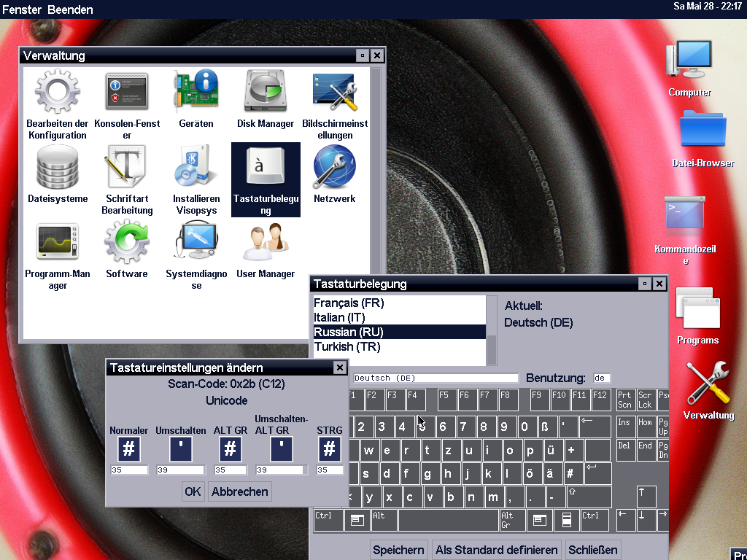Image resolution: width=747 pixels, height=560 pixels.
Task: Open the Fenster menu
Action: click(22, 9)
